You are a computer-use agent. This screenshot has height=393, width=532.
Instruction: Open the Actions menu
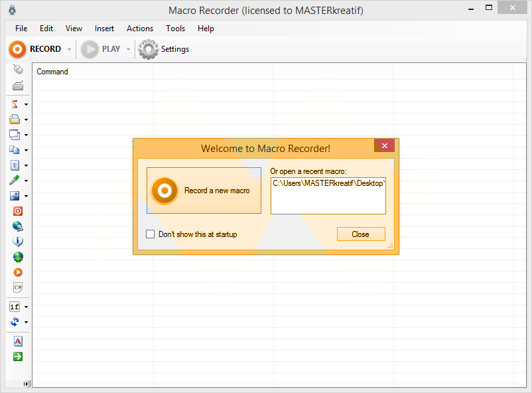click(140, 29)
